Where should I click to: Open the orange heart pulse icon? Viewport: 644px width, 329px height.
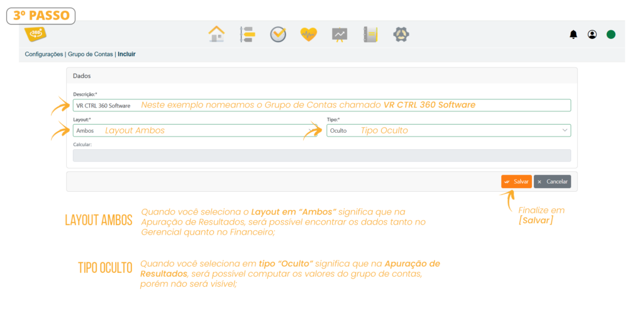308,35
